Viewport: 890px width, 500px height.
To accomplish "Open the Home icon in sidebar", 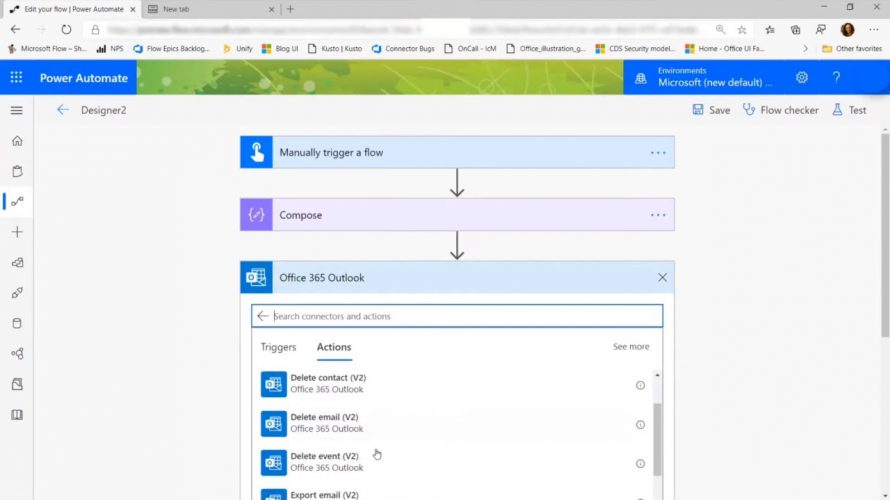I will pyautogui.click(x=17, y=141).
